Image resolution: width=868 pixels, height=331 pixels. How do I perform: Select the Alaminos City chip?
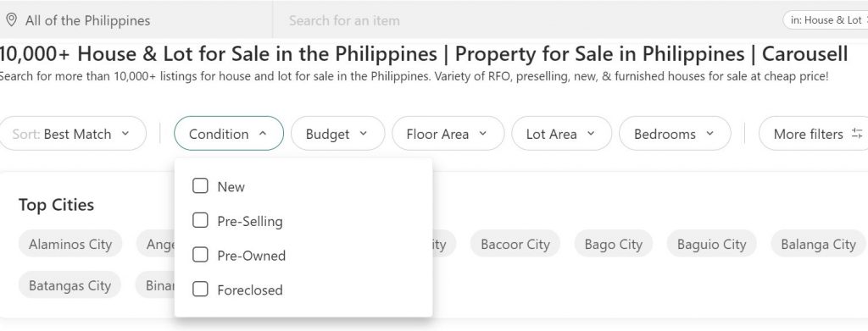[x=70, y=244]
